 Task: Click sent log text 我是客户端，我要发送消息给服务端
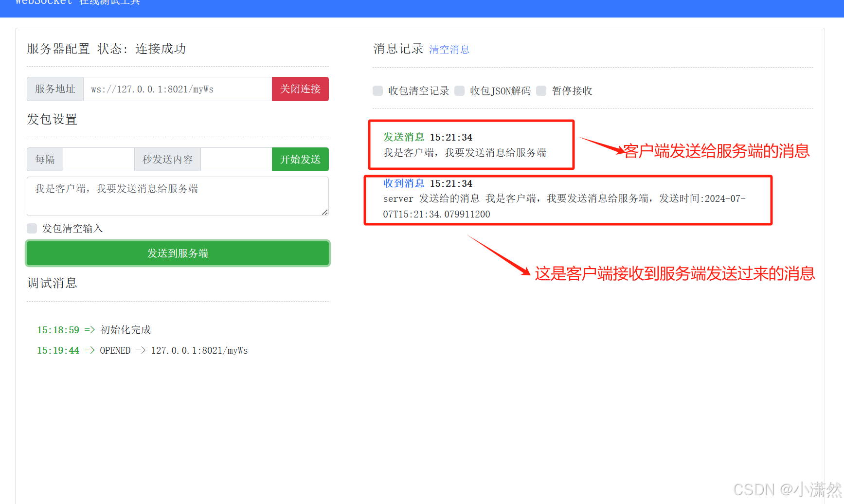click(x=465, y=153)
